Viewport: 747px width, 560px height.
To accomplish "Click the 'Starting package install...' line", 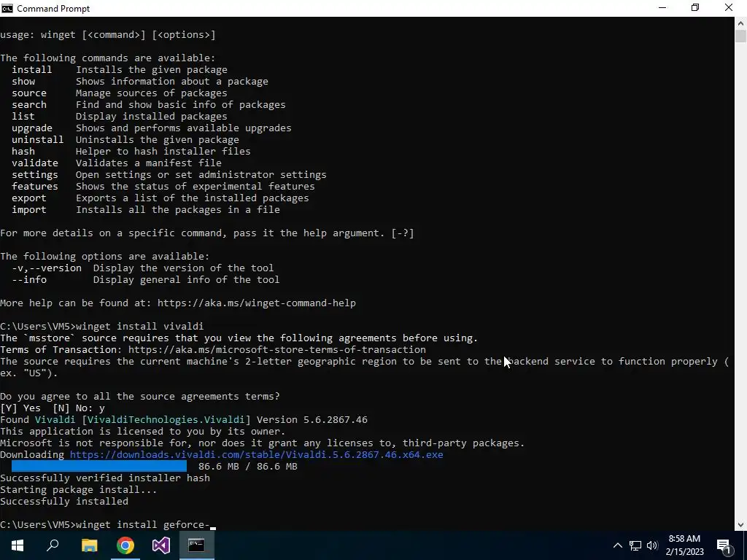I will pyautogui.click(x=79, y=489).
